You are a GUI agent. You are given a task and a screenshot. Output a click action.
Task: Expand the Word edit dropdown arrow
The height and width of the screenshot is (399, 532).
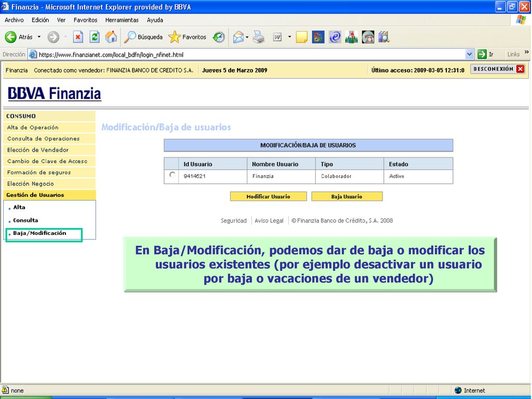coord(289,37)
